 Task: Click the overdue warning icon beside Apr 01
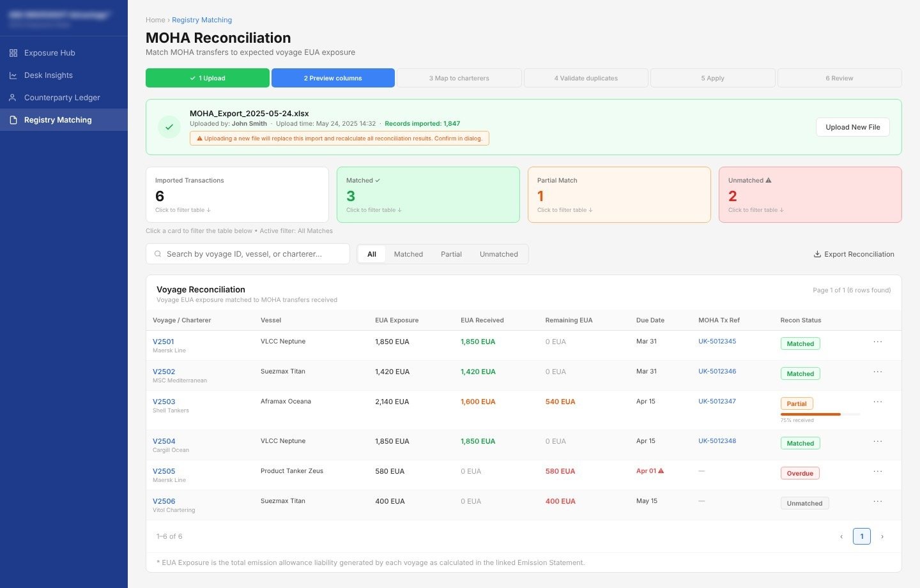tap(661, 471)
